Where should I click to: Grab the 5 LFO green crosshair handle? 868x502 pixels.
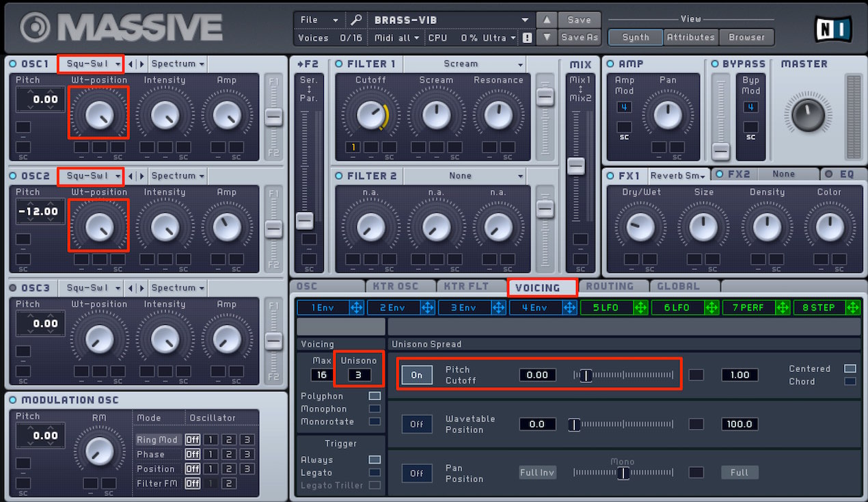tap(641, 308)
